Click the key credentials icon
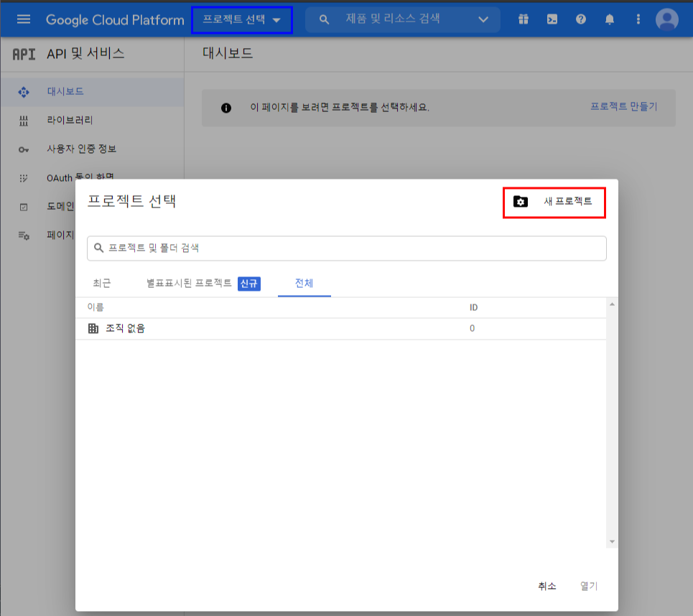This screenshot has height=616, width=693. click(24, 150)
